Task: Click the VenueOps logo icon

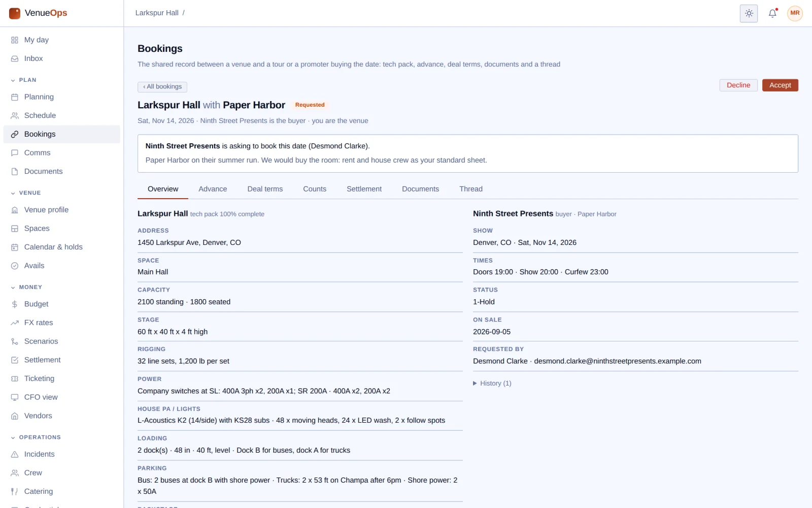Action: pos(15,13)
